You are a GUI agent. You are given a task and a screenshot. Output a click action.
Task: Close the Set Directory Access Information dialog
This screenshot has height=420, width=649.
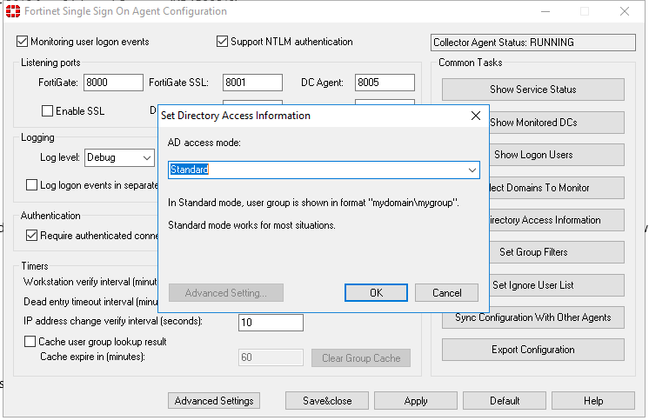point(476,116)
